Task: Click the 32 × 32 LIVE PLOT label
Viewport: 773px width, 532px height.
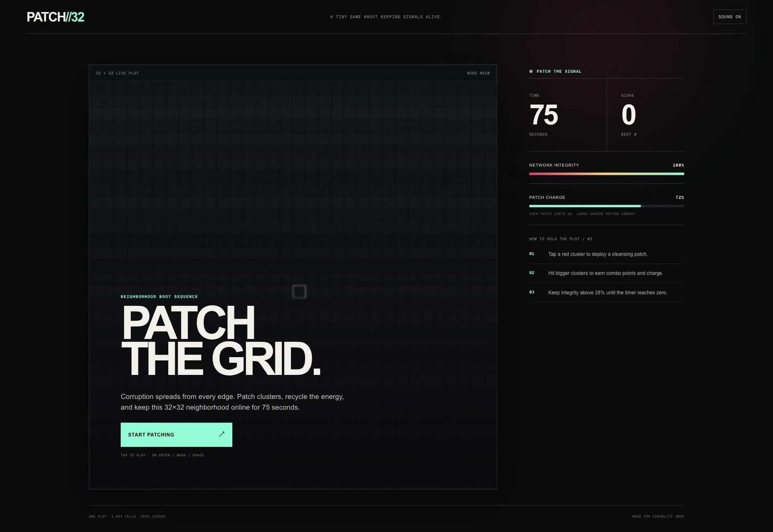Action: [117, 73]
